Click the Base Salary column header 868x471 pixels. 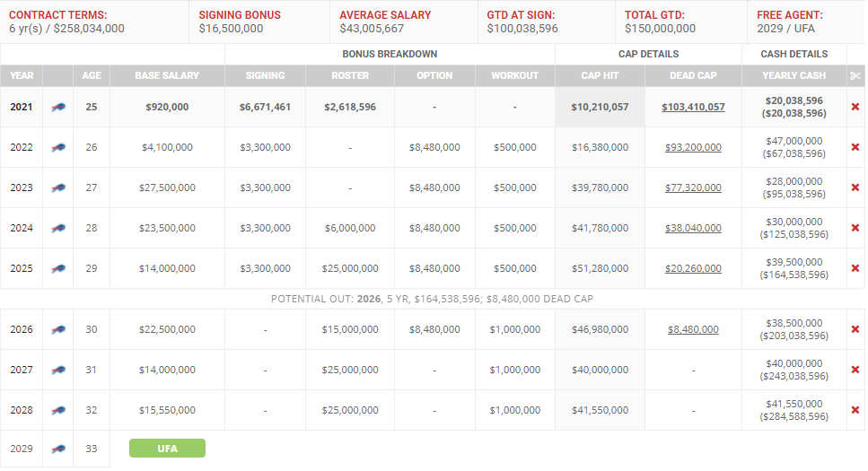click(x=167, y=76)
